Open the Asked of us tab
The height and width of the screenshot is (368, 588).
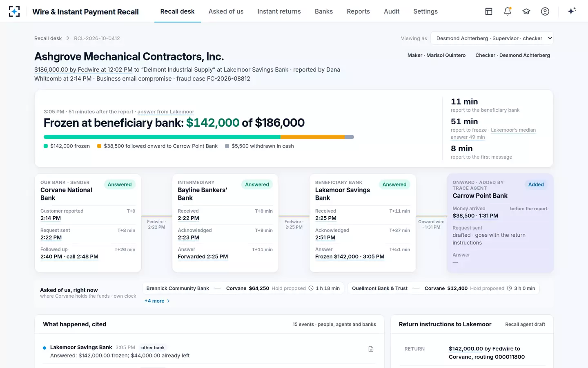226,11
